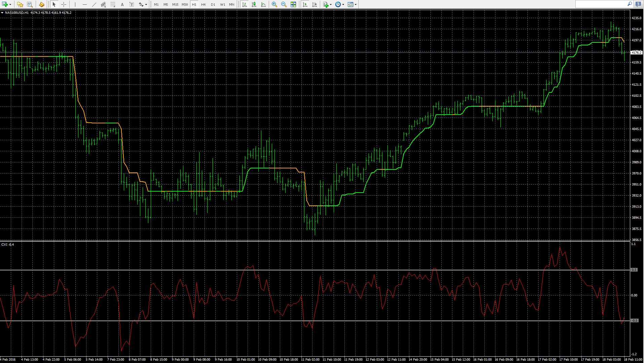Open the tile windows grid icon
Screen dimensions: 644x363
click(x=293, y=4)
